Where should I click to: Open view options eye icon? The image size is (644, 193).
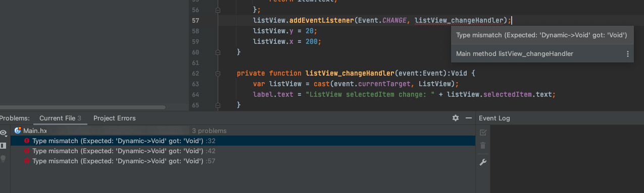click(4, 133)
